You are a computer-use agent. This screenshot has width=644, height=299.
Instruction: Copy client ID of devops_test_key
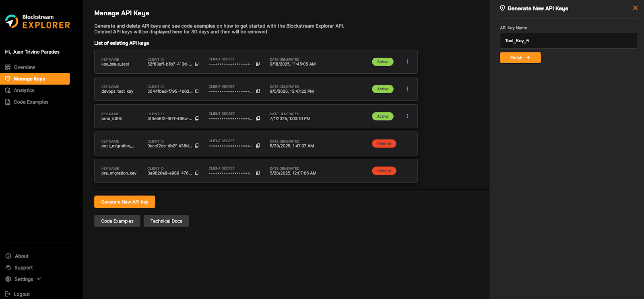click(197, 91)
